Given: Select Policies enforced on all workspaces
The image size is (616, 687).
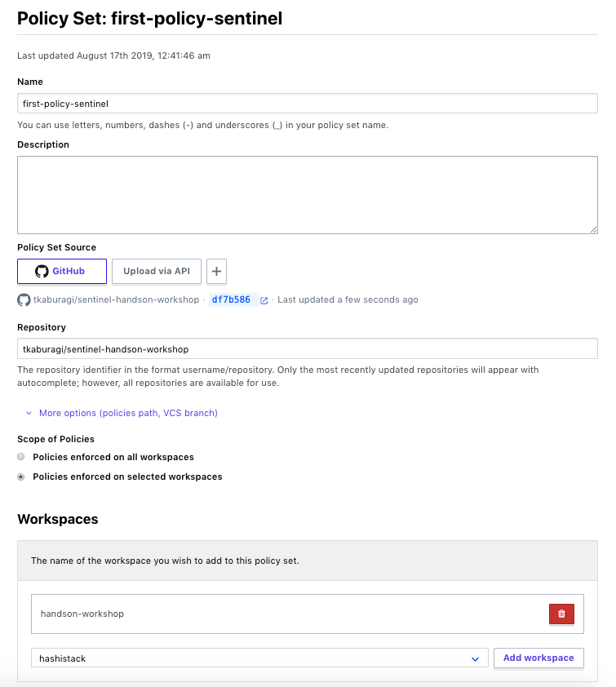Looking at the screenshot, I should click(21, 457).
